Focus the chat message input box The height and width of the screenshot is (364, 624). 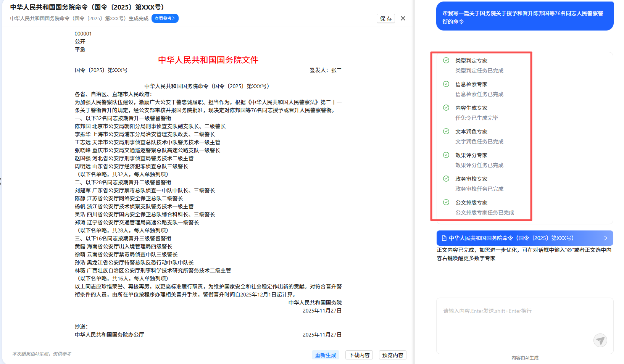coord(515,321)
